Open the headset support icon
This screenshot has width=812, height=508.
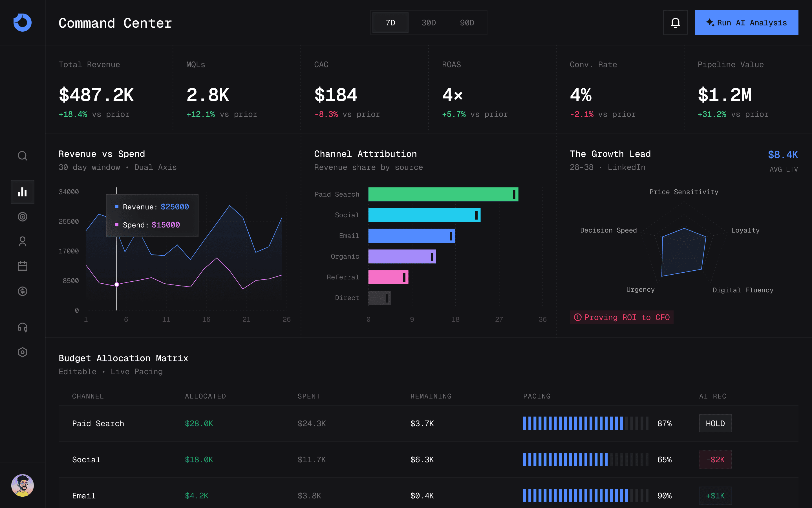[23, 327]
